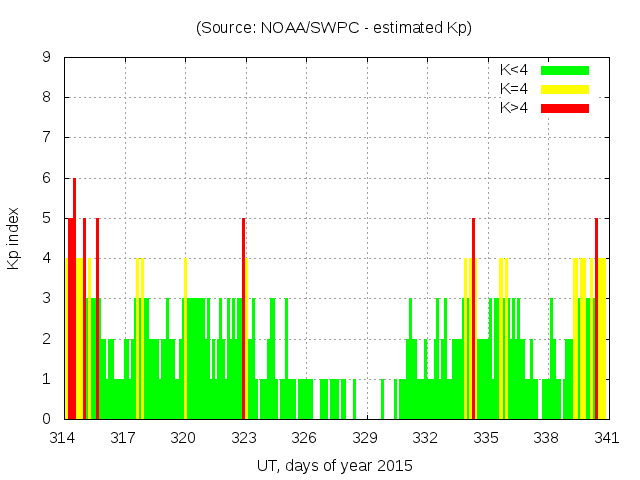This screenshot has height=480, width=640.
Task: Select the 'K>4' legend text label
Action: click(515, 108)
